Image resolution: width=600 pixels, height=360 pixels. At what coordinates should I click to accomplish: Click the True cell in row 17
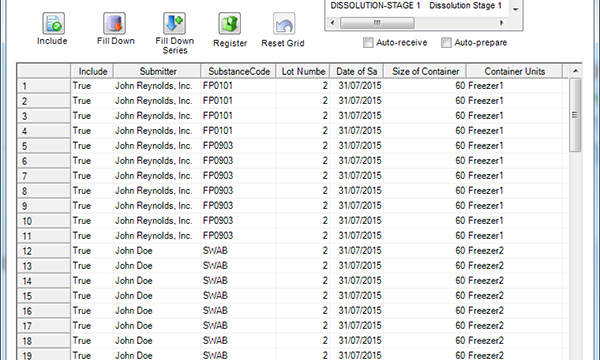92,326
